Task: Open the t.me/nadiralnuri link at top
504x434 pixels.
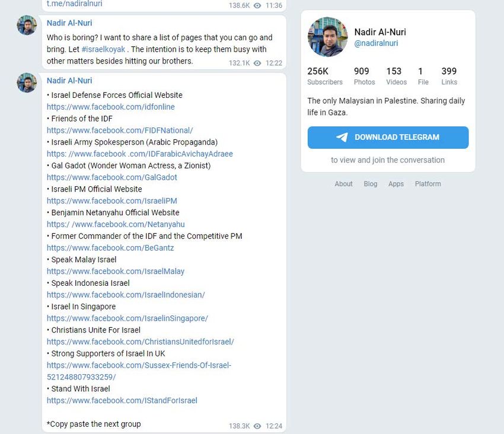Action: (74, 4)
